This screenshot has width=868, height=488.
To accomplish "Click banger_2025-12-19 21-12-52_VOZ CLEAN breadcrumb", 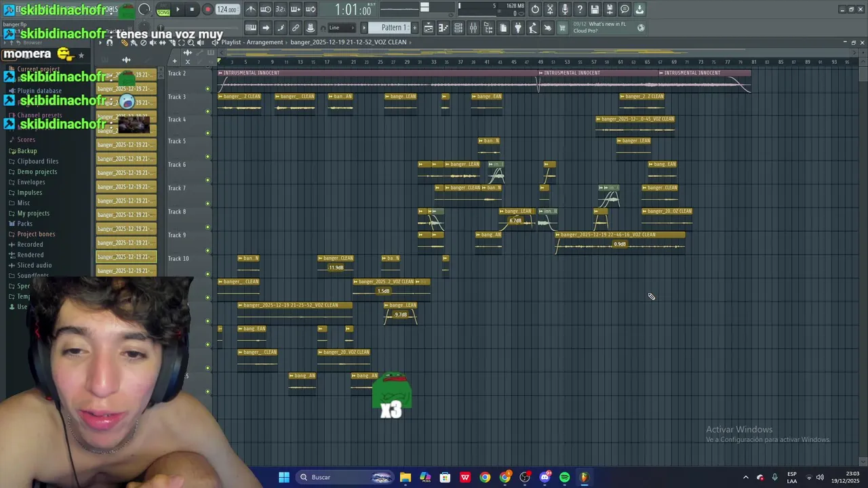I will click(349, 42).
